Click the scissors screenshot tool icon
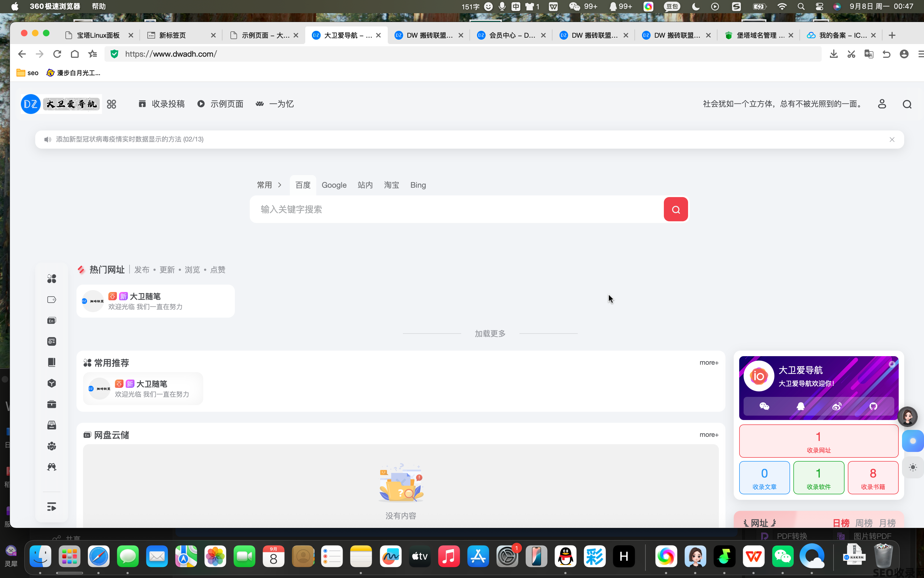This screenshot has width=924, height=578. pyautogui.click(x=851, y=54)
